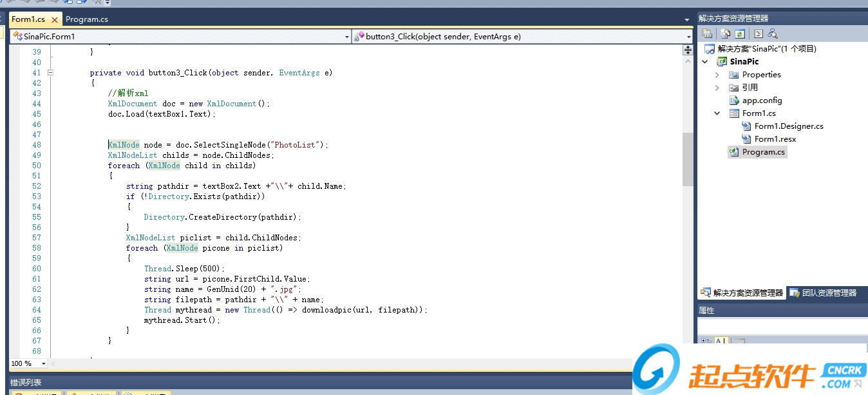Image resolution: width=868 pixels, height=395 pixels.
Task: Click the View Code icon in Solution Explorer
Action: (759, 34)
